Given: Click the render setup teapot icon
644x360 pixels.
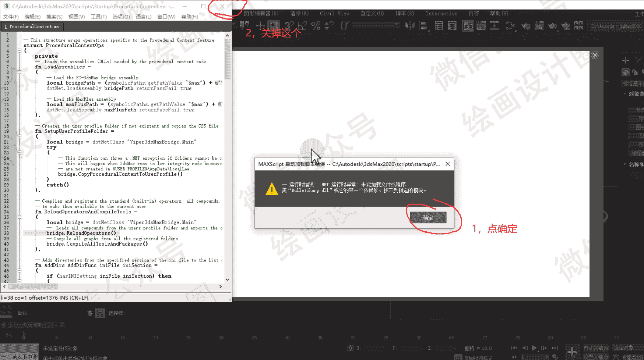Looking at the screenshot, I should 526,26.
